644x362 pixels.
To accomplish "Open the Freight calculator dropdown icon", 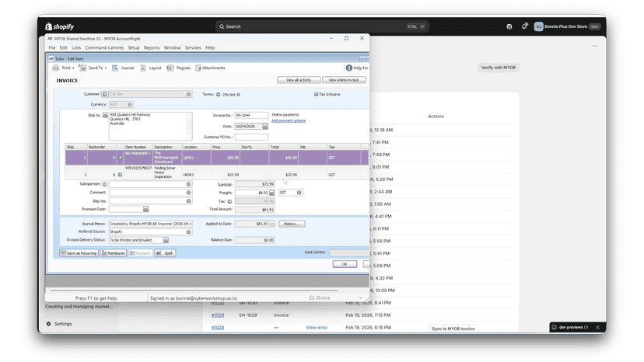I will pos(271,193).
